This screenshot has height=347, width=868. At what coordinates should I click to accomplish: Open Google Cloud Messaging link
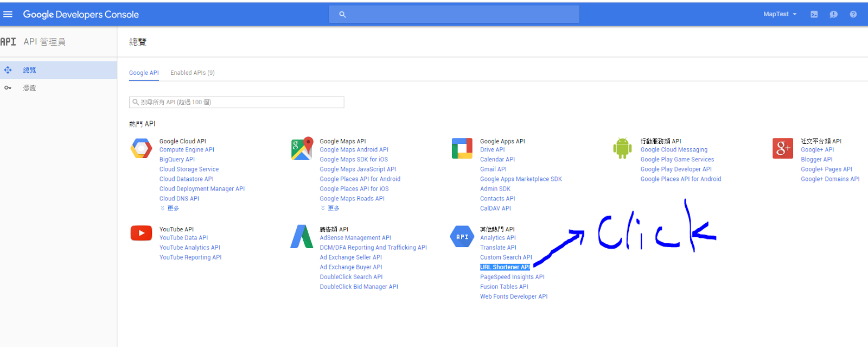point(674,150)
